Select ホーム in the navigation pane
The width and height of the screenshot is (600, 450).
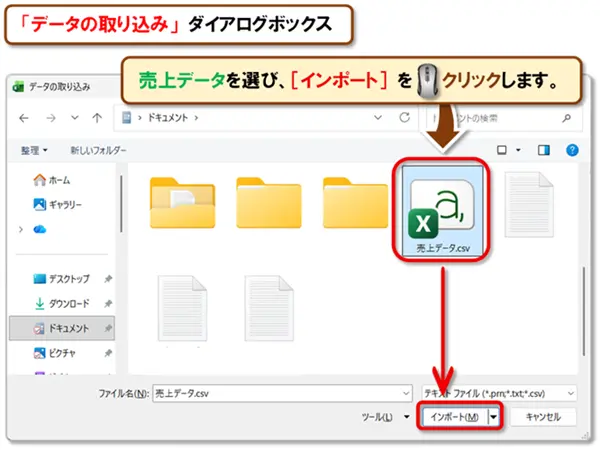point(52,180)
